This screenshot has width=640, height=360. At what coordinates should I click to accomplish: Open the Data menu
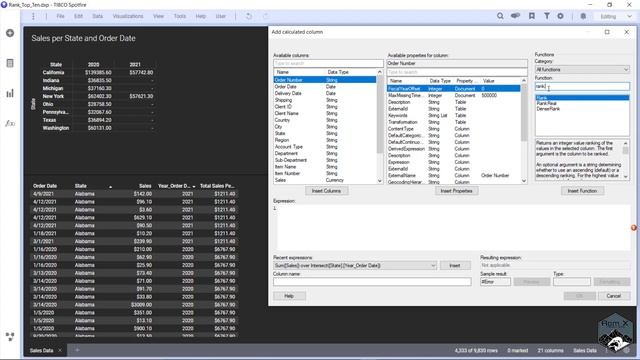(98, 16)
